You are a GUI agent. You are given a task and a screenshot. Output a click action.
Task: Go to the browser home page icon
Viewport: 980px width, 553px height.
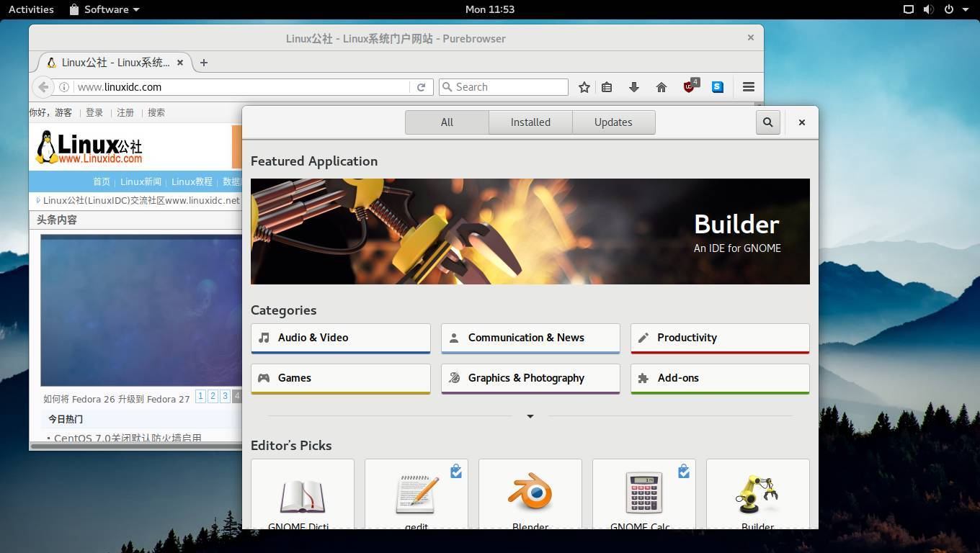661,87
